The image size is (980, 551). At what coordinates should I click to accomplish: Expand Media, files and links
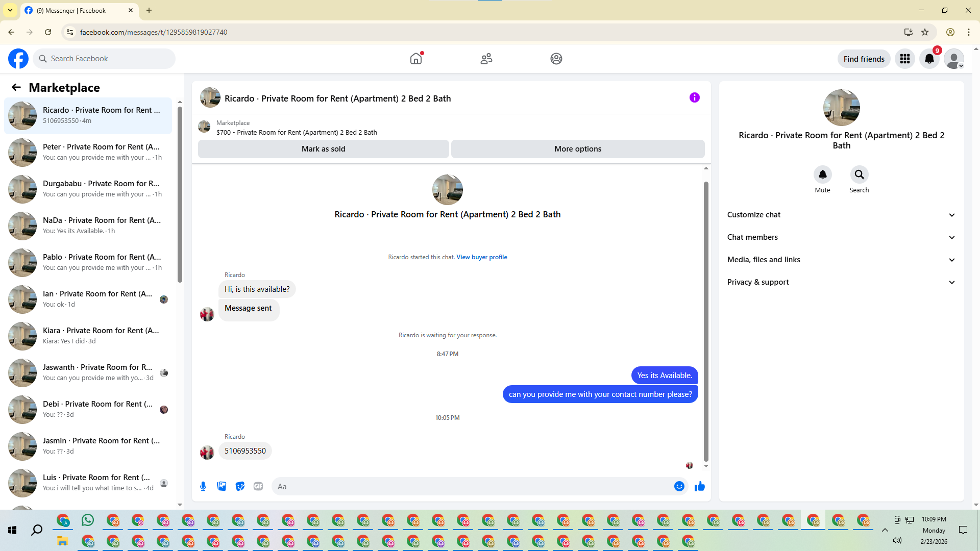(841, 260)
